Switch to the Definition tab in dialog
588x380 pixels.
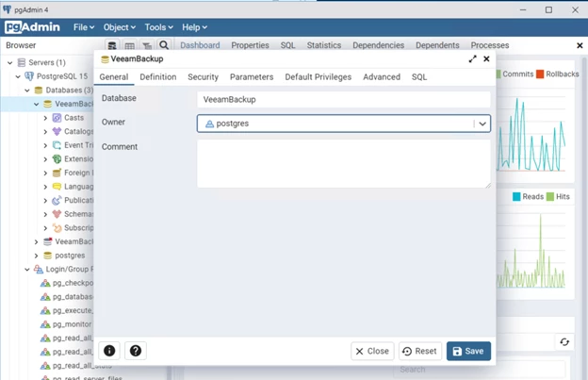tap(158, 77)
